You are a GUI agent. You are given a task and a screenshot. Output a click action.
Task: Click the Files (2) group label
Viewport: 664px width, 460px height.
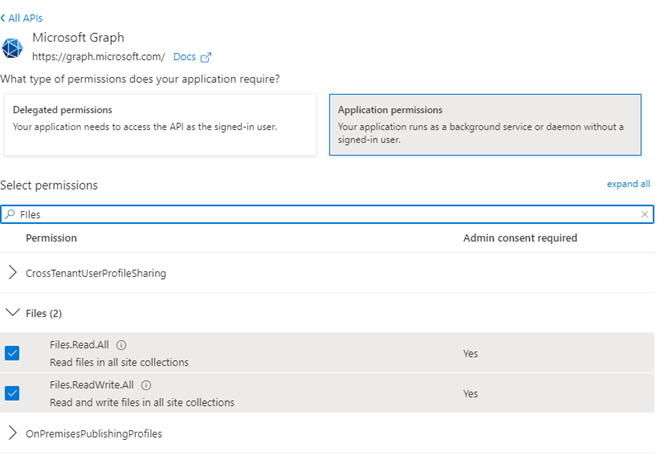(x=44, y=313)
